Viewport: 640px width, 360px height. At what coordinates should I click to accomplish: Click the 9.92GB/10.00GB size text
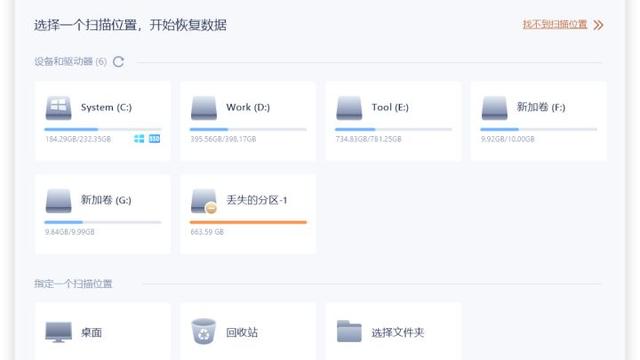click(x=507, y=139)
